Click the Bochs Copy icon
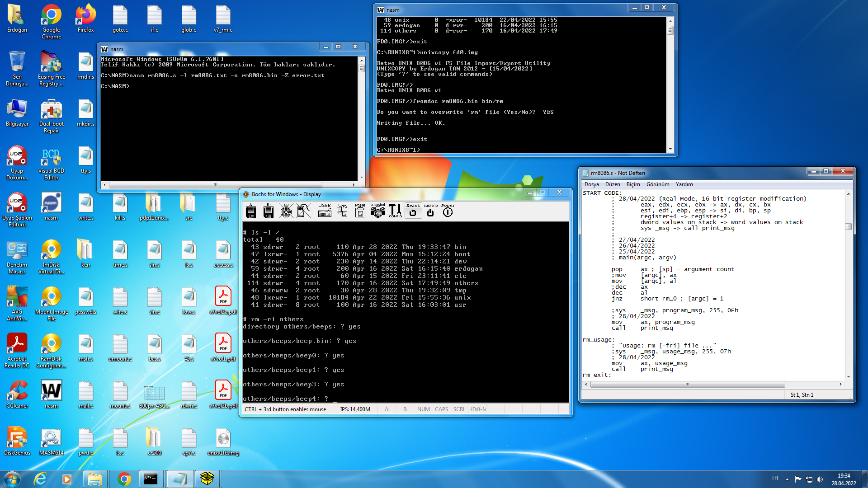 click(342, 211)
